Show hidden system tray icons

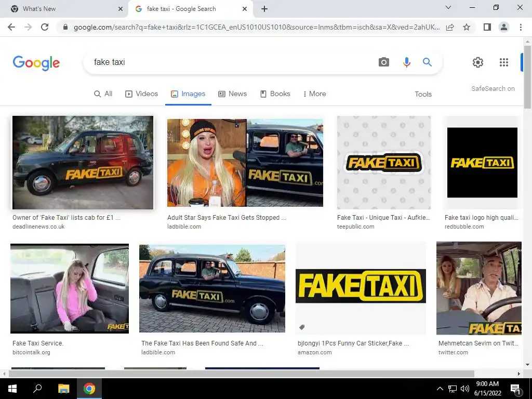[440, 389]
